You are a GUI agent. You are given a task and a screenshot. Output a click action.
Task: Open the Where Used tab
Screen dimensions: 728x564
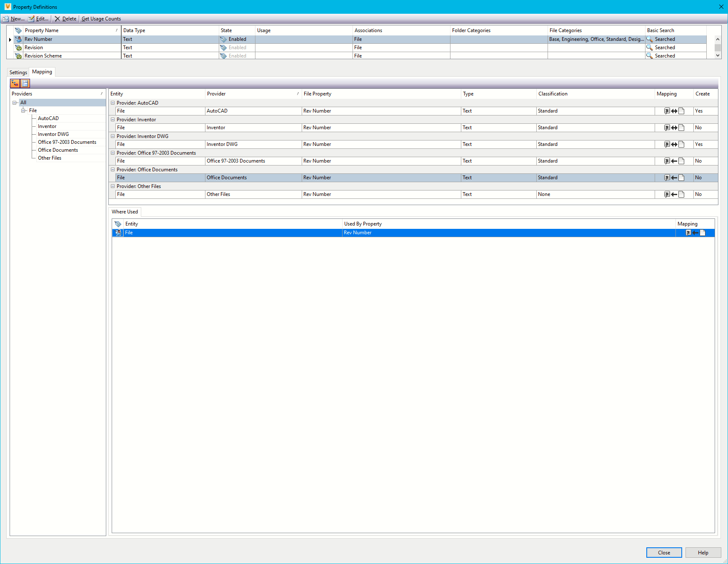click(124, 211)
